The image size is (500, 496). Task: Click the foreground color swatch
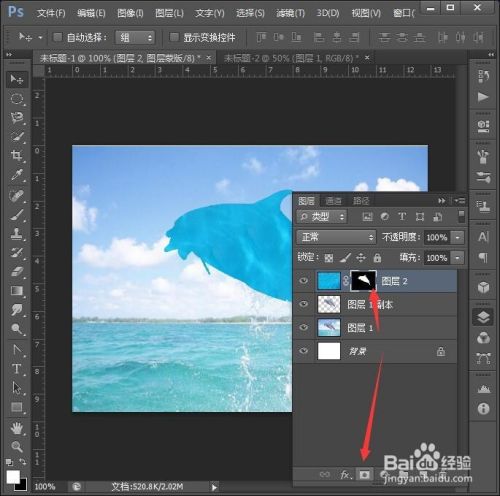pyautogui.click(x=13, y=477)
